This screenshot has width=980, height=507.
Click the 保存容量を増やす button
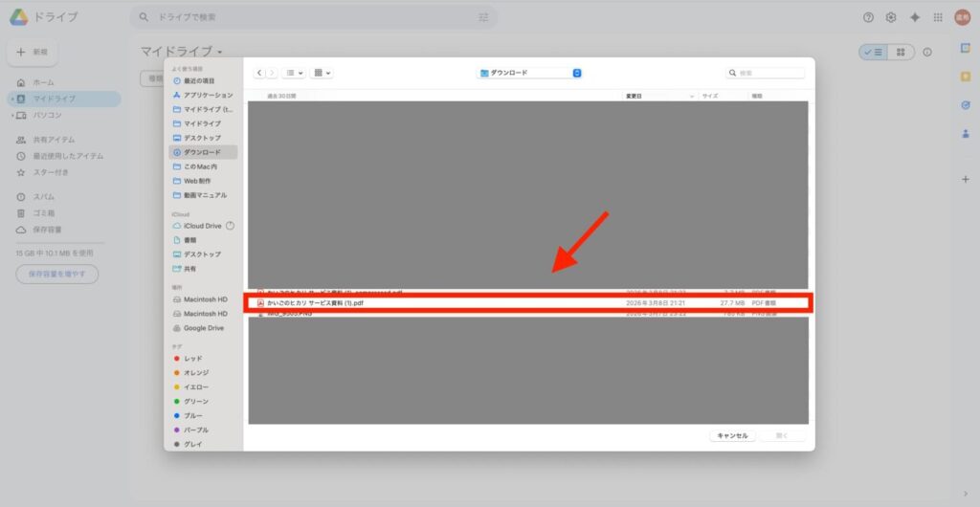[56, 275]
